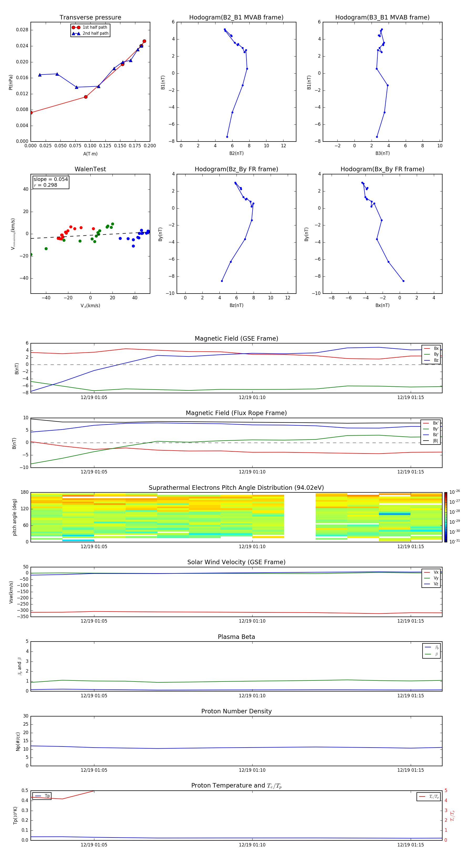473x868 pixels.
Task: Click the 'Bz(nT)' x-axis label
Action: pos(236,305)
